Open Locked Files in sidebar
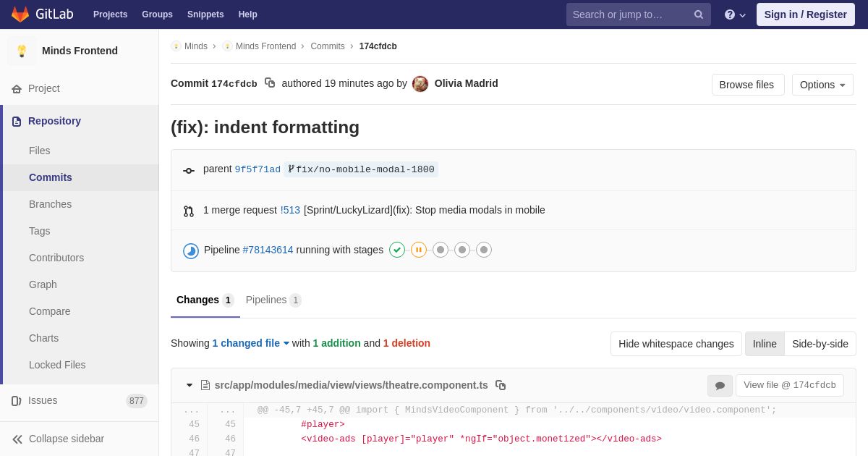Viewport: 868px width, 456px height. coord(57,365)
